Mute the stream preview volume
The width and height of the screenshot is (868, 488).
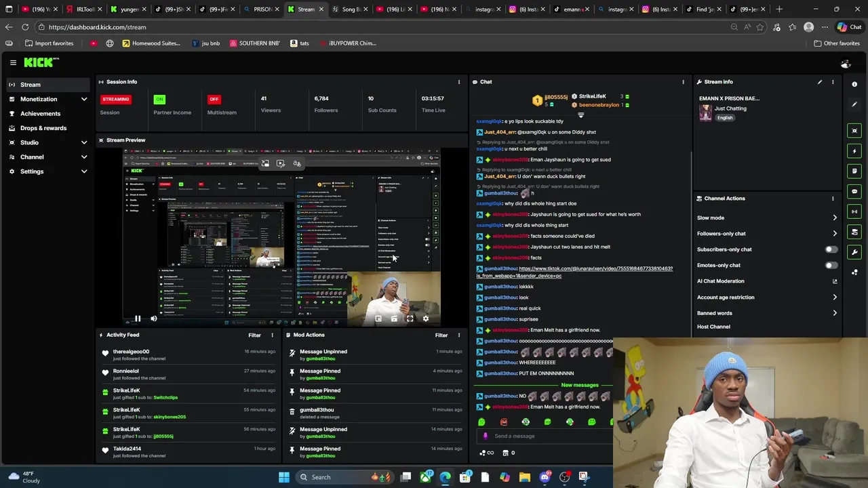[x=154, y=319]
